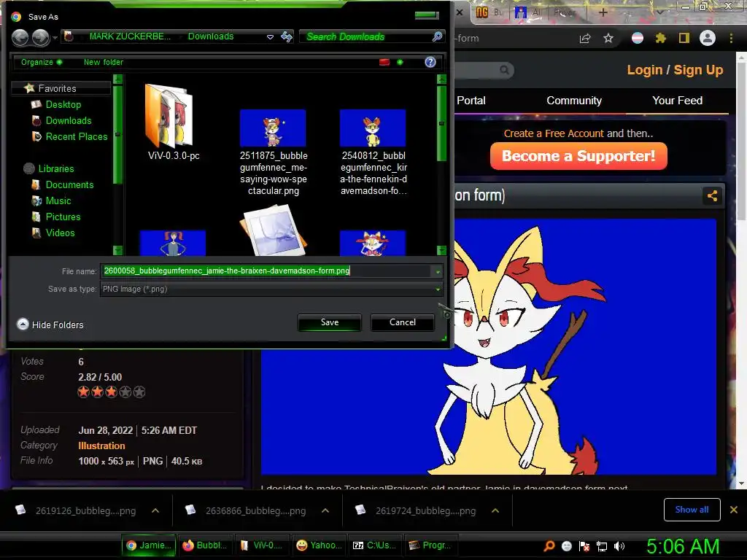Change view using the red views icon
Screen dimensions: 747x560
pyautogui.click(x=384, y=62)
